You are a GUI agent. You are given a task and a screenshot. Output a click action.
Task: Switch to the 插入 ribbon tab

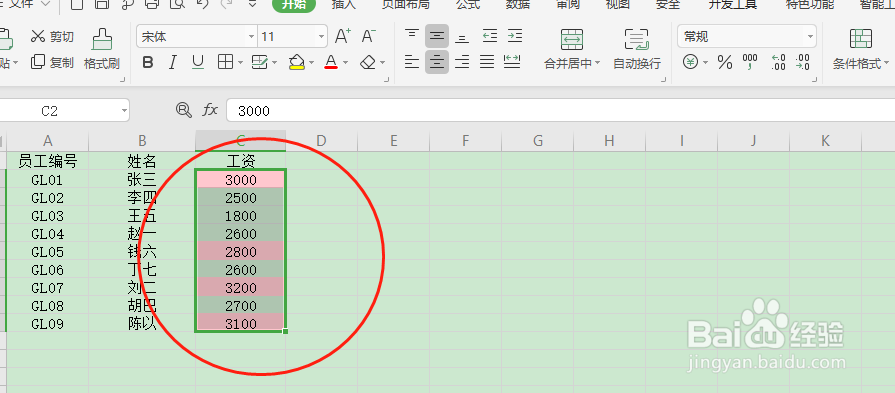click(x=344, y=5)
